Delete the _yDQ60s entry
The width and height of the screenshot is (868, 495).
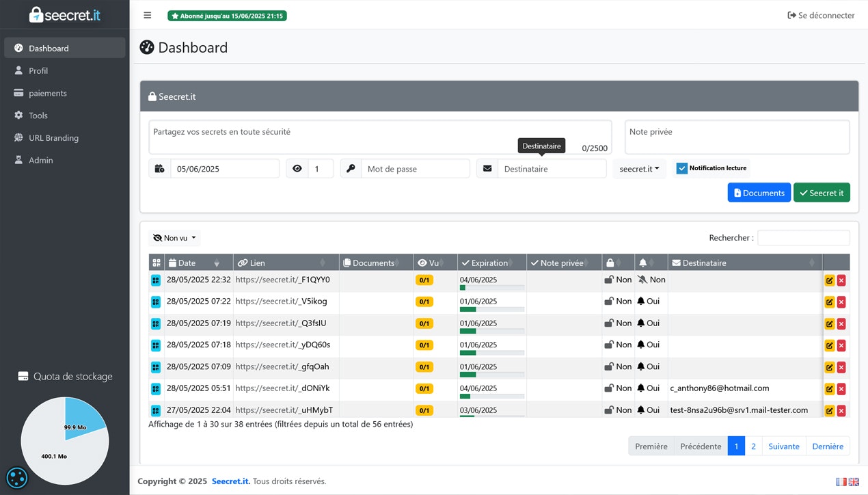[x=841, y=345]
